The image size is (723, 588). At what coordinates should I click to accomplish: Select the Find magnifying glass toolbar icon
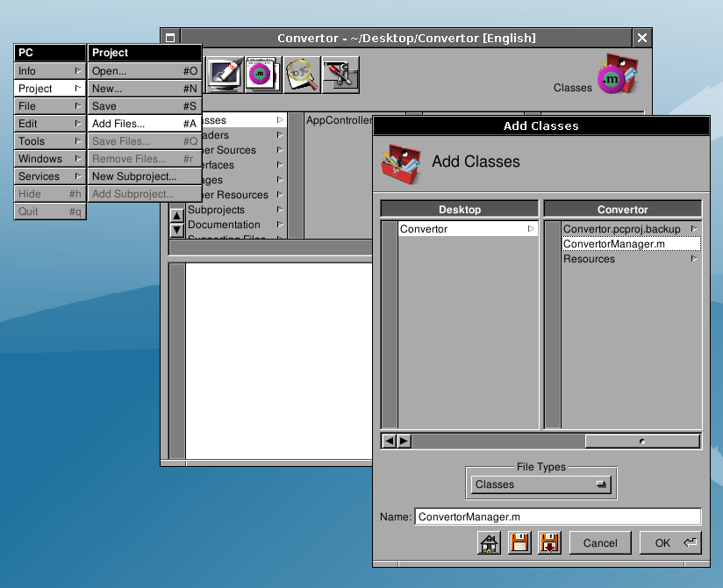click(300, 73)
